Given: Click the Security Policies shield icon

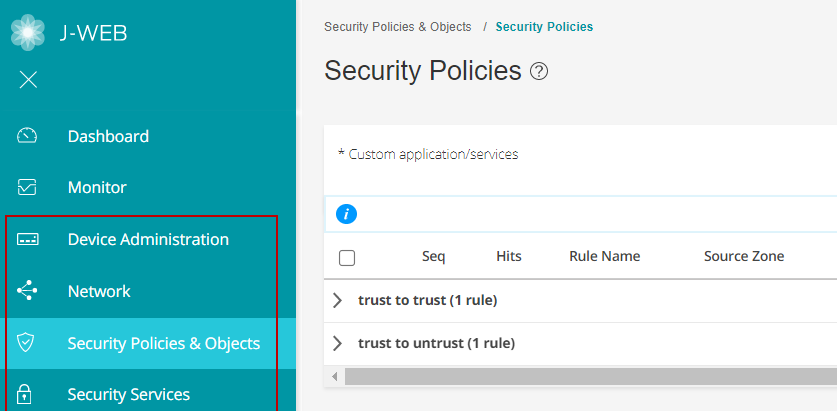Looking at the screenshot, I should (x=27, y=343).
